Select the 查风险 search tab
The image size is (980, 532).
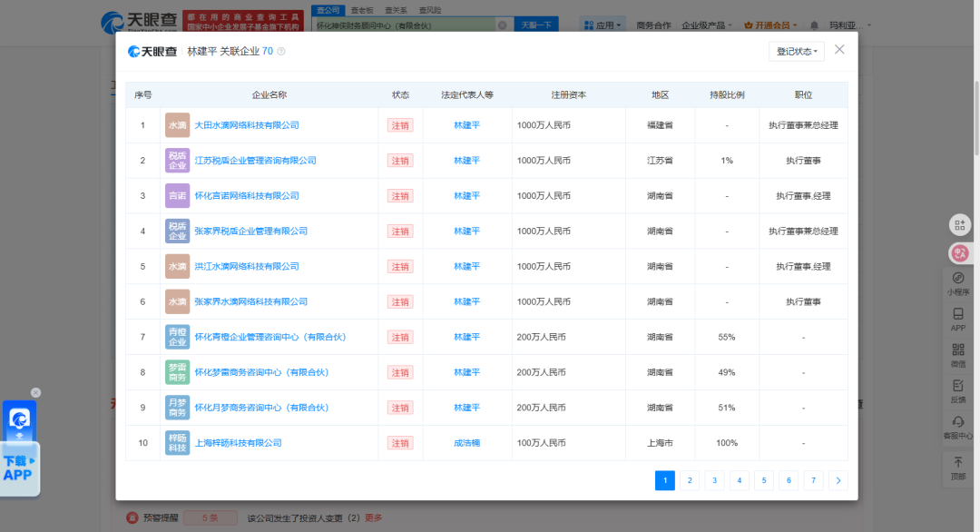click(430, 9)
